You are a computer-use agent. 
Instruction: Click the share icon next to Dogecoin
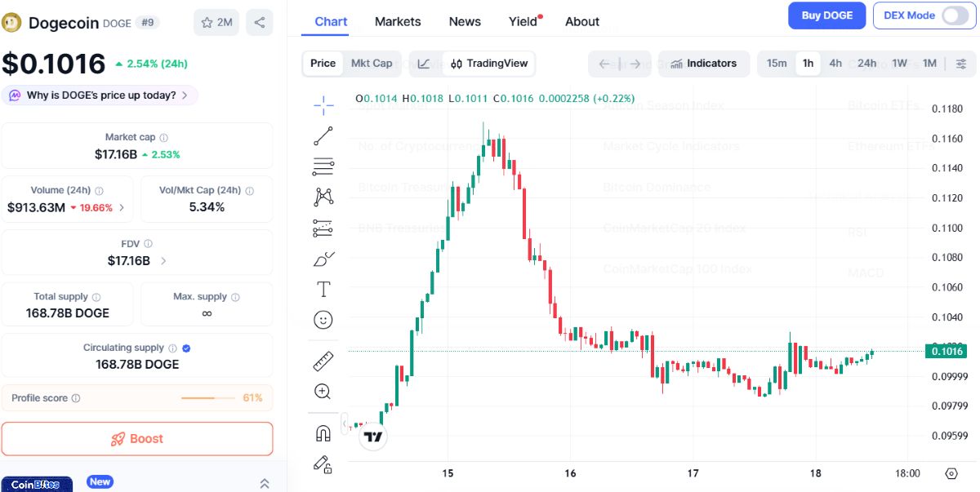pos(260,23)
